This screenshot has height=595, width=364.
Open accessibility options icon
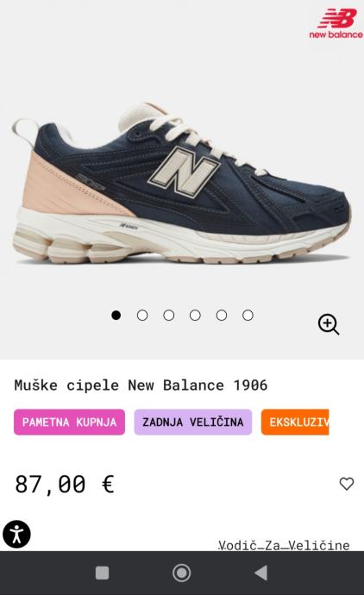tap(16, 534)
